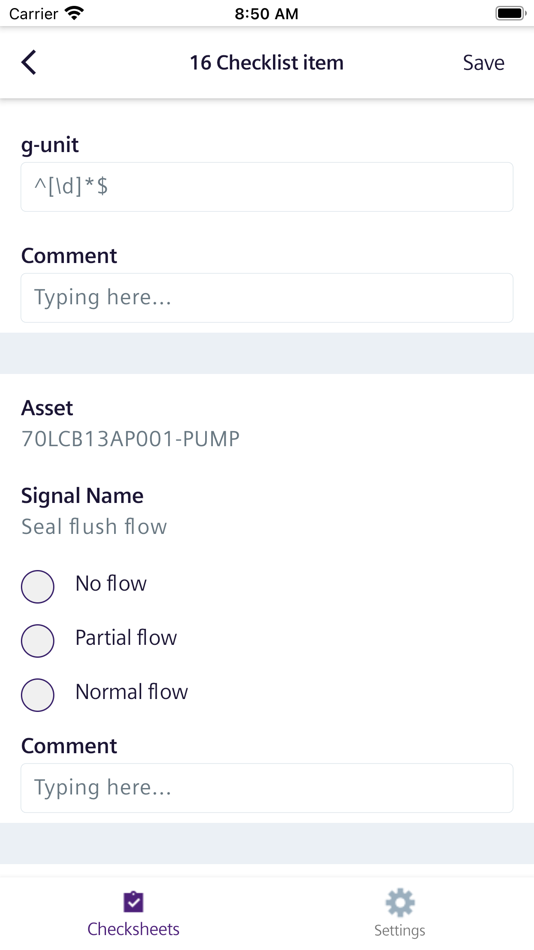Focus the g-unit input field
This screenshot has height=950, width=534.
(x=267, y=187)
